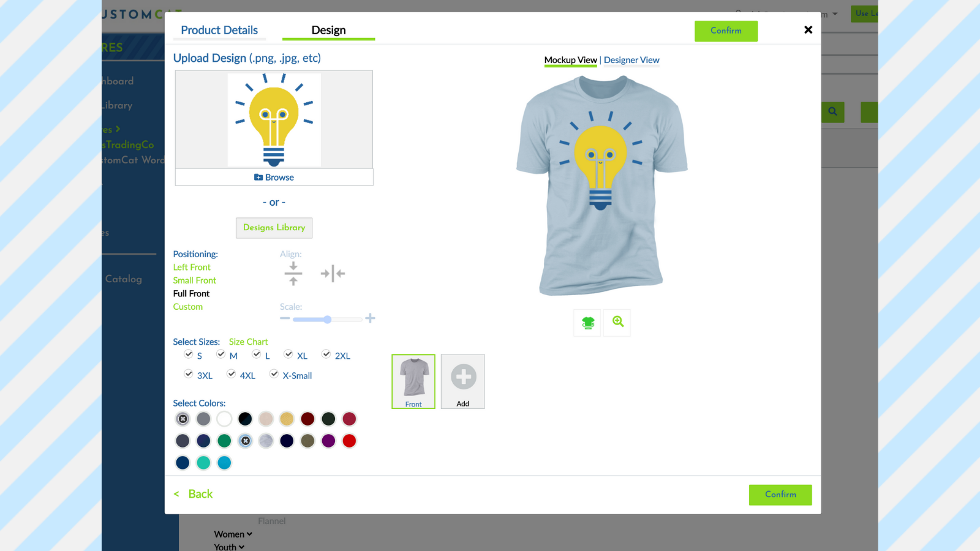Click the green search icon button

pos(832,112)
